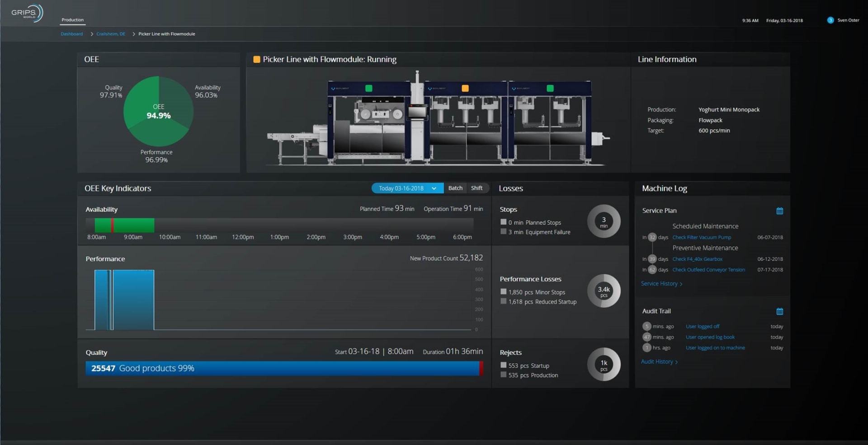Viewport: 868px width, 445px height.
Task: Click the 47 mins ago badge
Action: point(647,337)
